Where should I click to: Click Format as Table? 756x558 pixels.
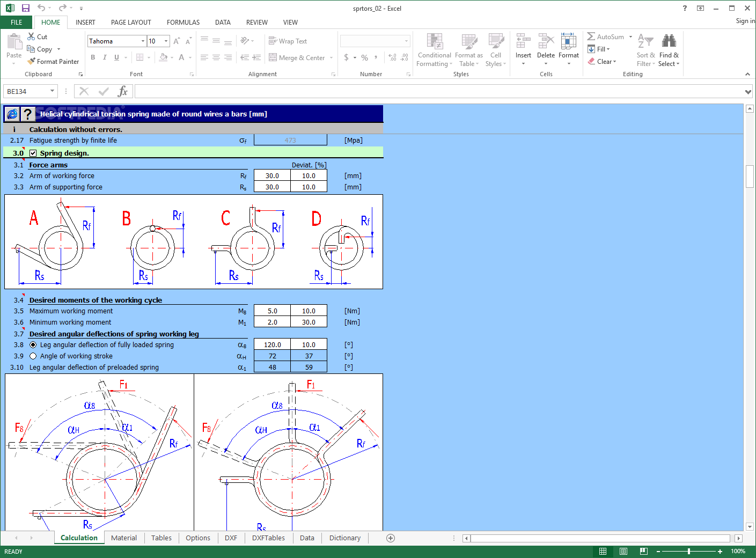(x=469, y=50)
